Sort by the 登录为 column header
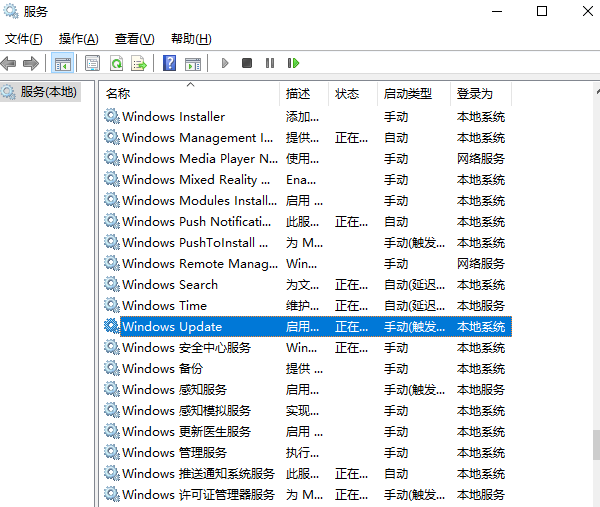 coord(481,94)
